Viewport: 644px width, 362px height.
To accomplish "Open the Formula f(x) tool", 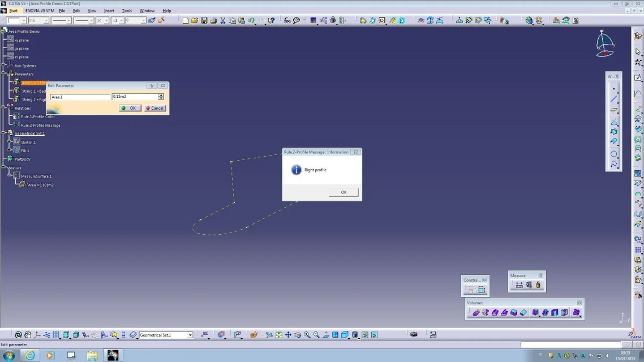I will tap(287, 20).
